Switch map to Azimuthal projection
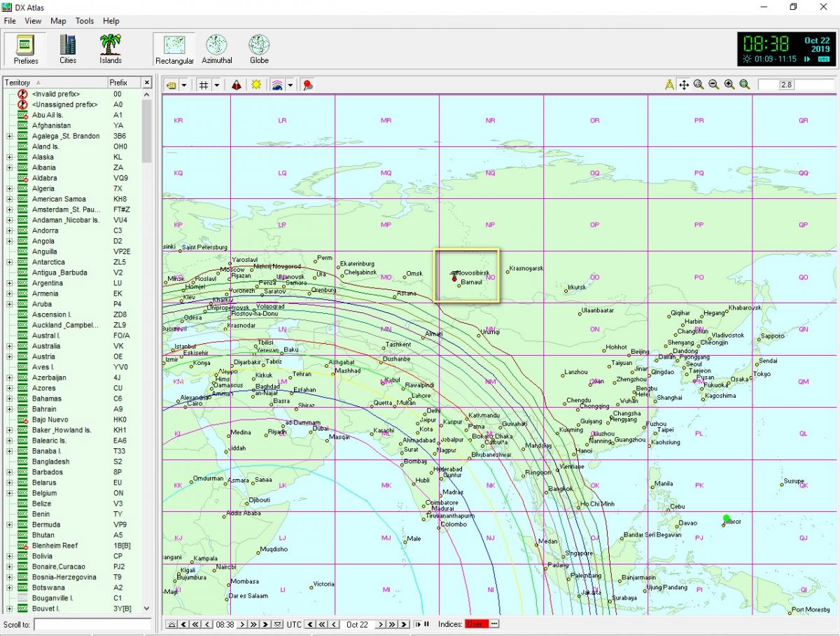The height and width of the screenshot is (636, 840). 216,49
